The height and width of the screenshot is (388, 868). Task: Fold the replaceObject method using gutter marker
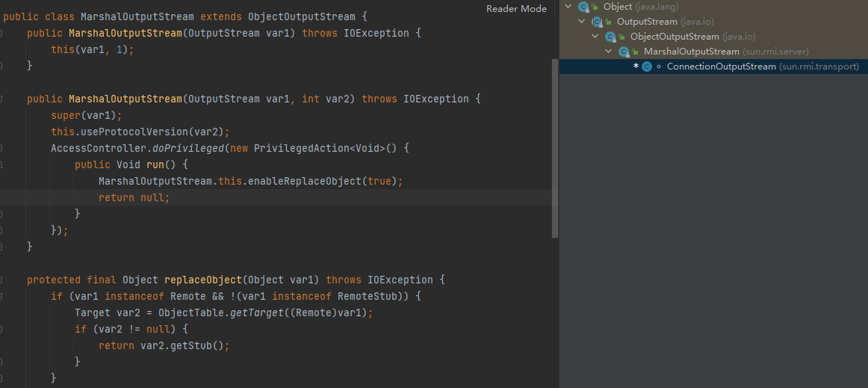point(2,280)
